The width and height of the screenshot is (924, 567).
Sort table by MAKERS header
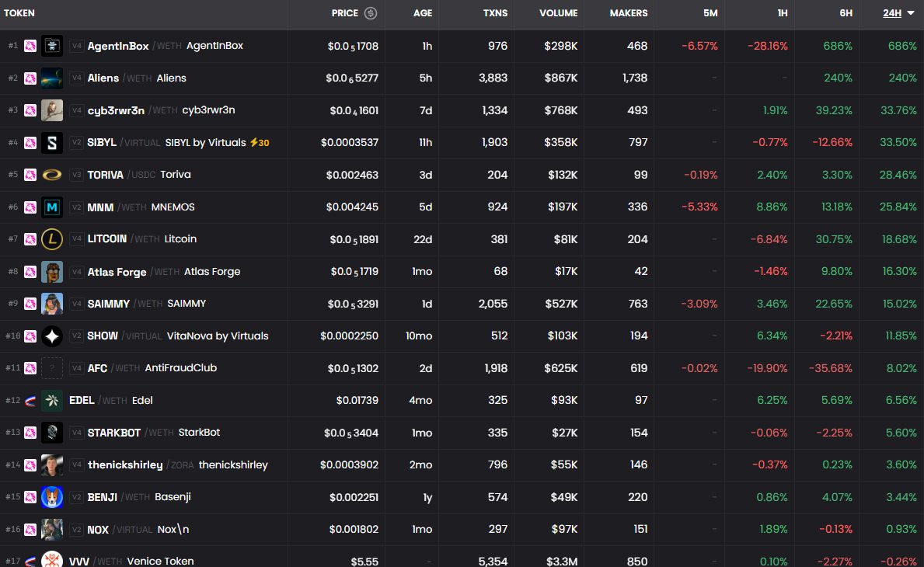coord(628,13)
